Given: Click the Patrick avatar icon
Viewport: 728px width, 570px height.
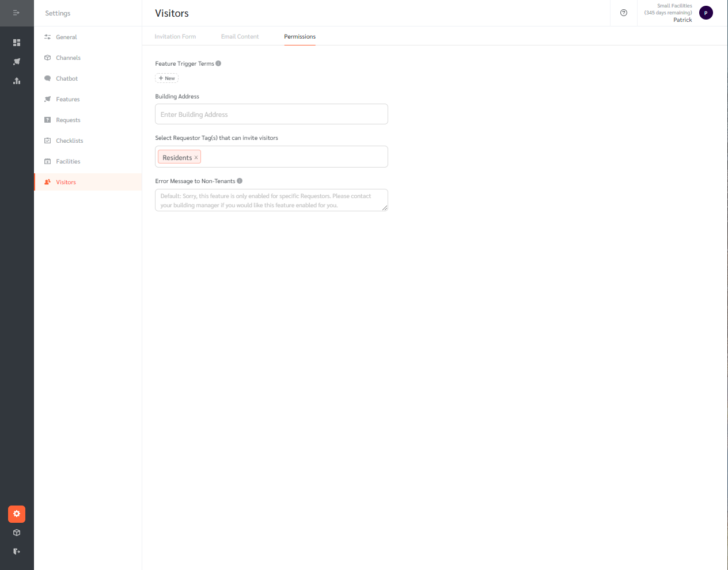Looking at the screenshot, I should coord(706,12).
